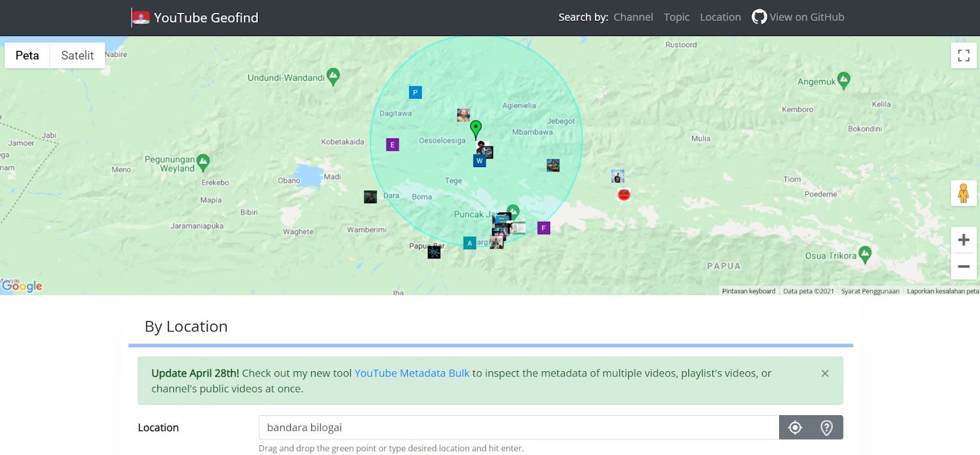
Task: Click the Kemboro place label
Action: pos(797,110)
